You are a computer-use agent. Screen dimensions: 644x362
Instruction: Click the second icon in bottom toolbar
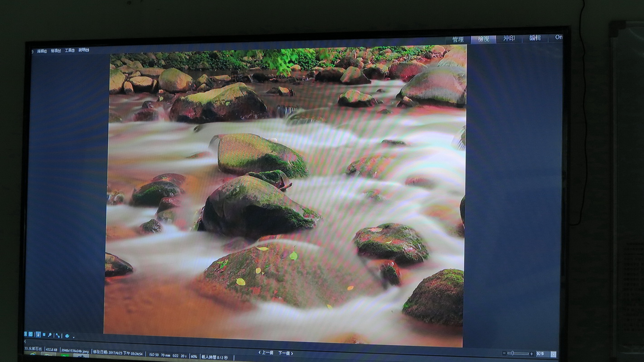tap(30, 334)
